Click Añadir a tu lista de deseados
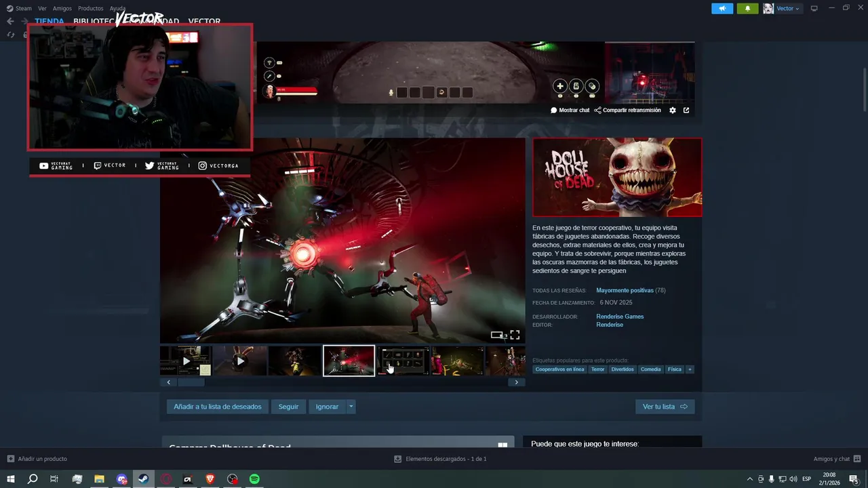The height and width of the screenshot is (488, 868). point(218,407)
